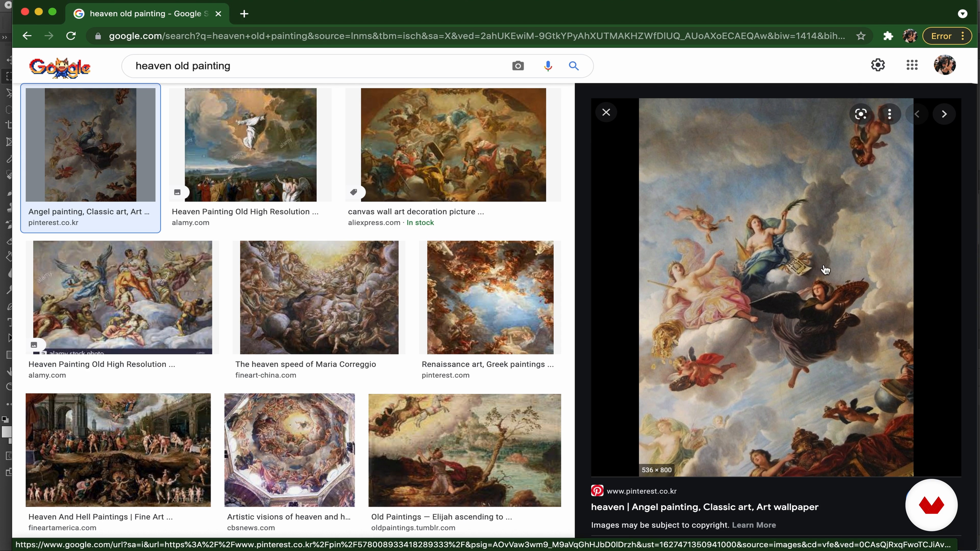This screenshot has height=551, width=980.
Task: Open a new browser tab
Action: [244, 14]
